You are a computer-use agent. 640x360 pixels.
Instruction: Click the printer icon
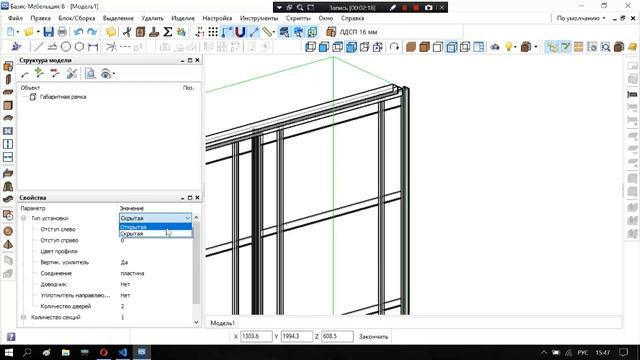(62, 32)
